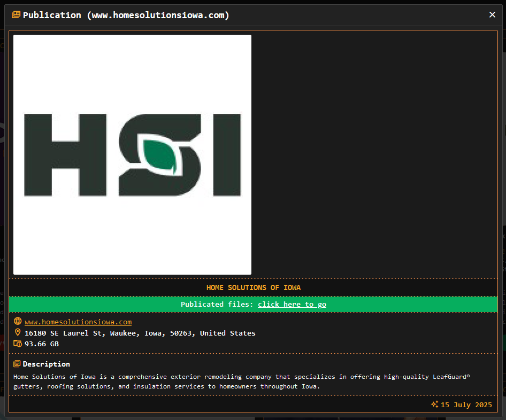
Task: Click the "15 July 2025" date
Action: click(x=466, y=405)
